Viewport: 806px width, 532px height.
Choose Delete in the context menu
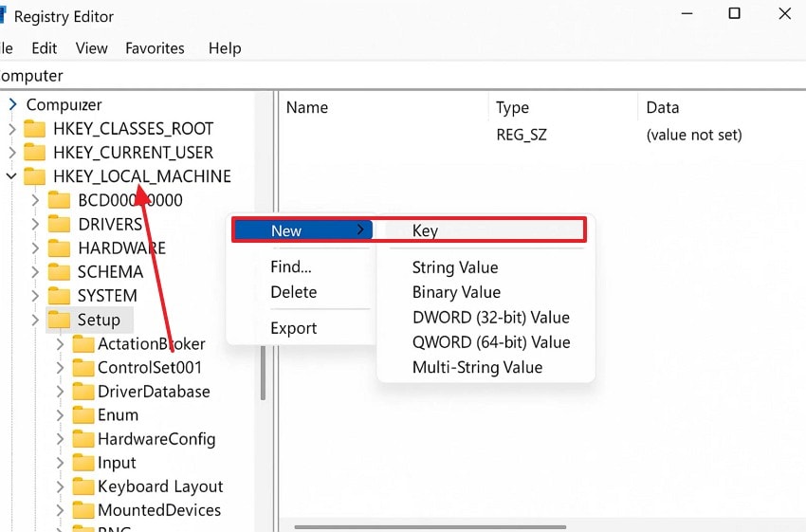click(x=294, y=292)
